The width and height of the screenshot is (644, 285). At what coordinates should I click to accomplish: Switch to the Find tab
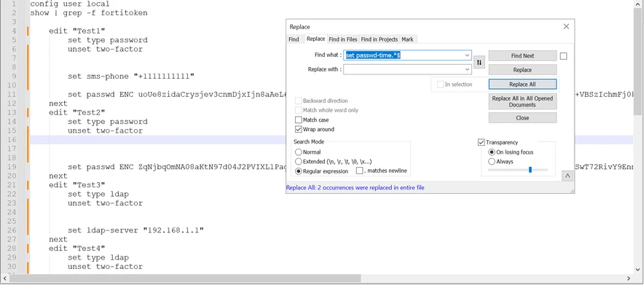point(294,39)
